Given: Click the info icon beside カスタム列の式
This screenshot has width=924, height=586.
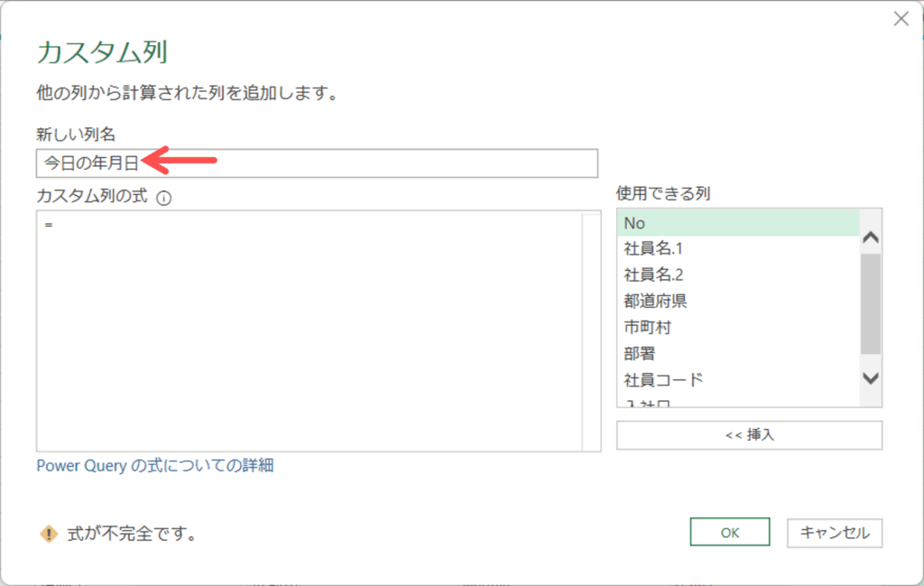Looking at the screenshot, I should [x=163, y=197].
